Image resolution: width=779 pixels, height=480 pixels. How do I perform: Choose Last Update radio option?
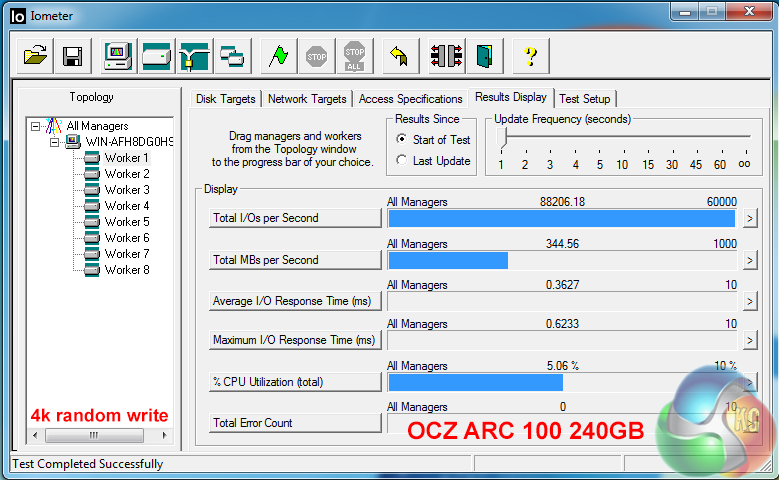pyautogui.click(x=401, y=160)
